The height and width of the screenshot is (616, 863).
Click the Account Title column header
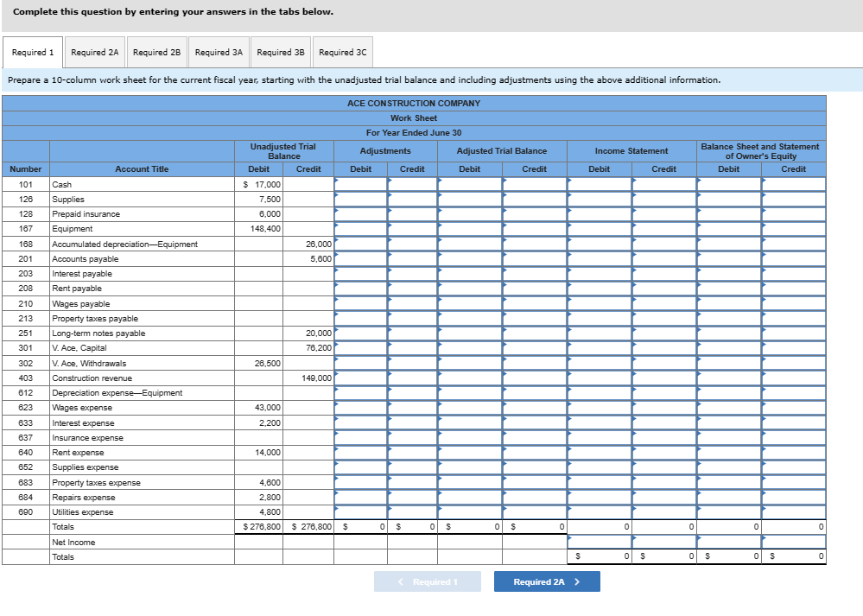(142, 169)
